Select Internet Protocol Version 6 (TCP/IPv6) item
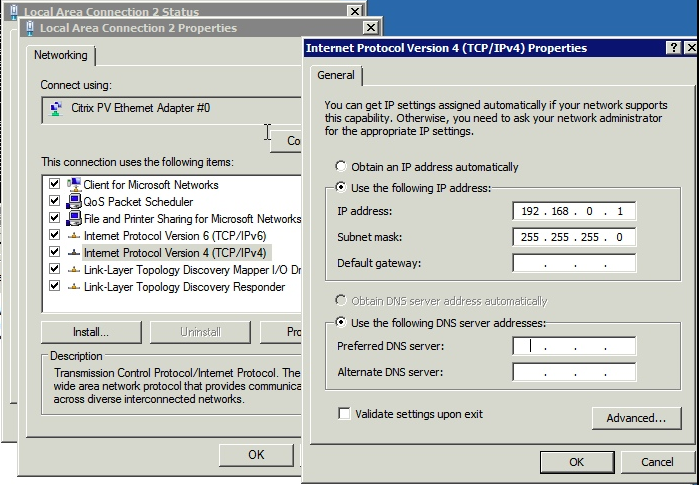This screenshot has width=700, height=486. pos(175,236)
